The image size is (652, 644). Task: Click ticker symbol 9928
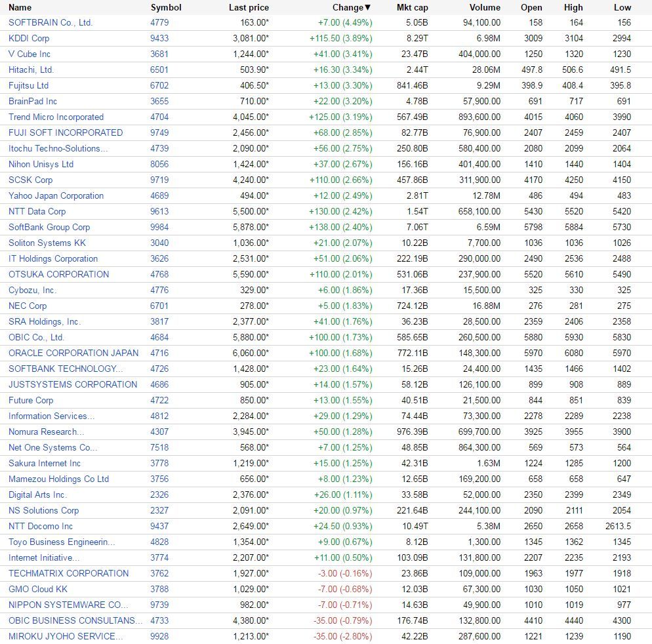[159, 637]
